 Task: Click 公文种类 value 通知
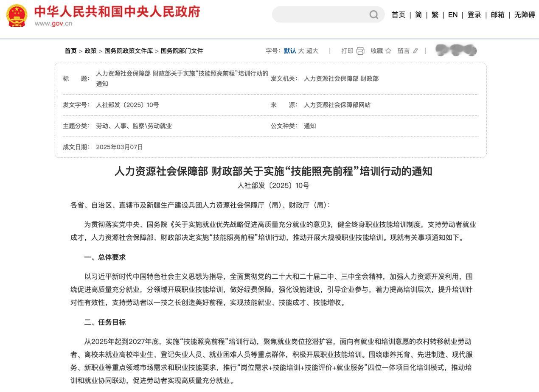pyautogui.click(x=310, y=126)
